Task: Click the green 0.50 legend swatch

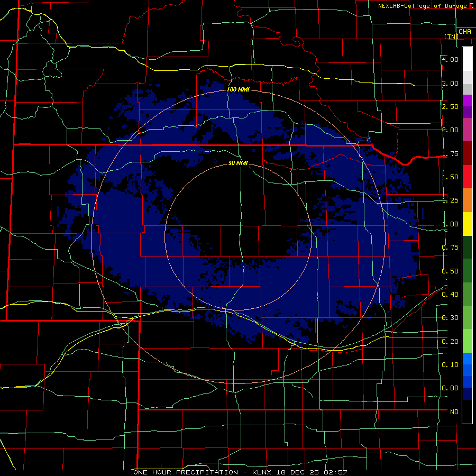Action: 467,271
